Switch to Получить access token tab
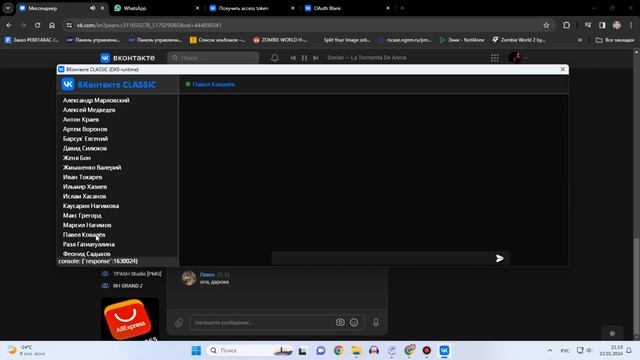 coord(251,8)
